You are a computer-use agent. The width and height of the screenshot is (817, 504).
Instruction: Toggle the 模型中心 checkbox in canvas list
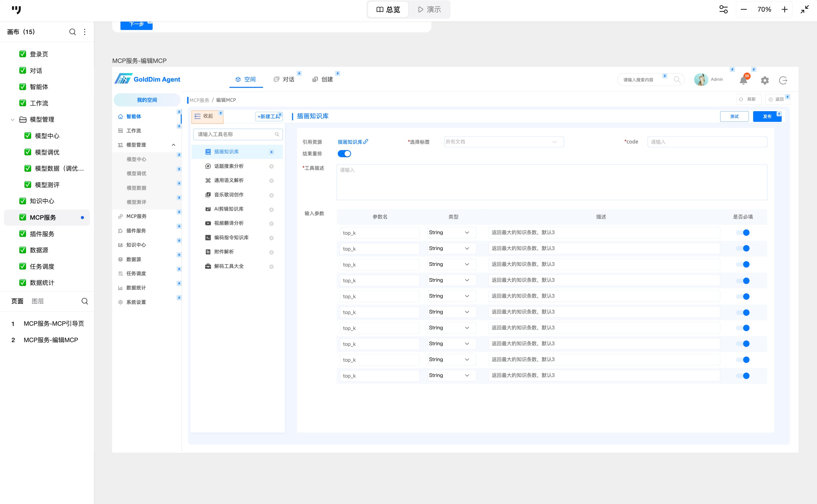(28, 136)
